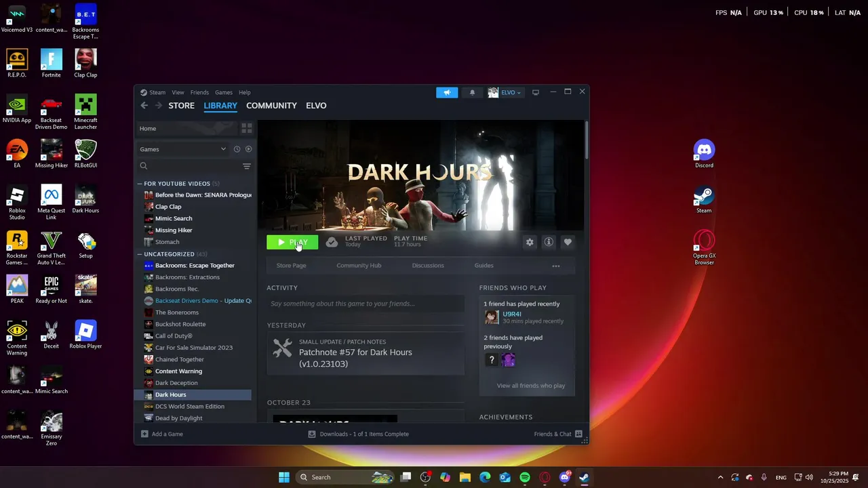
Task: Add Dark Hours to favorites heart icon
Action: [x=568, y=242]
